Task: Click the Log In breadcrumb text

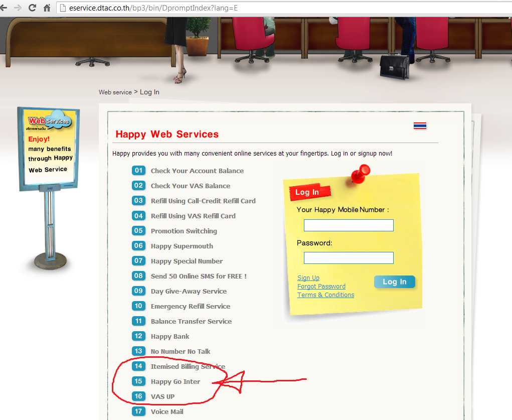Action: 149,92
